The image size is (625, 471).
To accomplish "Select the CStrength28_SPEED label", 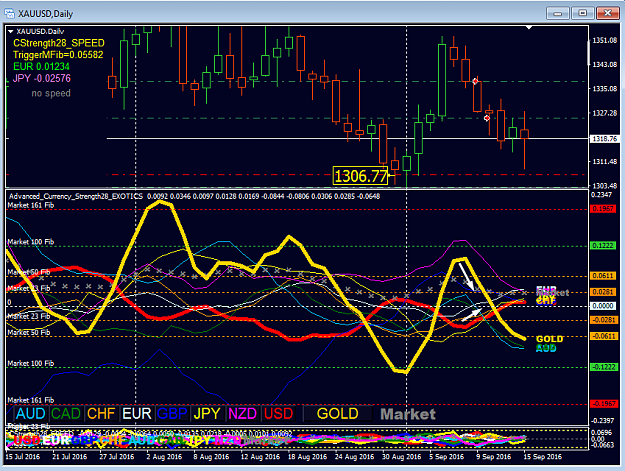I will coord(59,43).
